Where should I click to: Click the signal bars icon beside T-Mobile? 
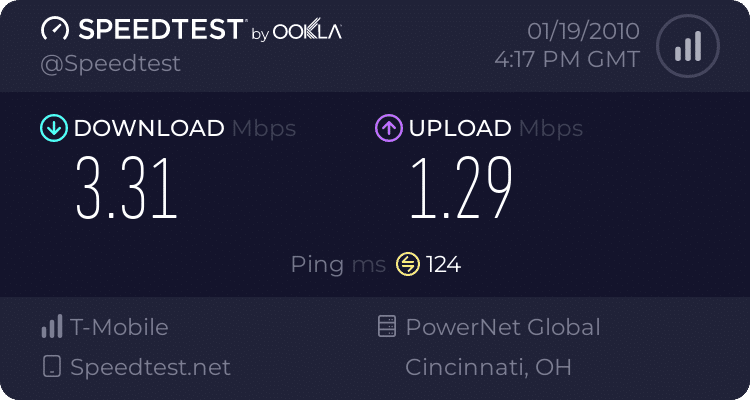52,326
